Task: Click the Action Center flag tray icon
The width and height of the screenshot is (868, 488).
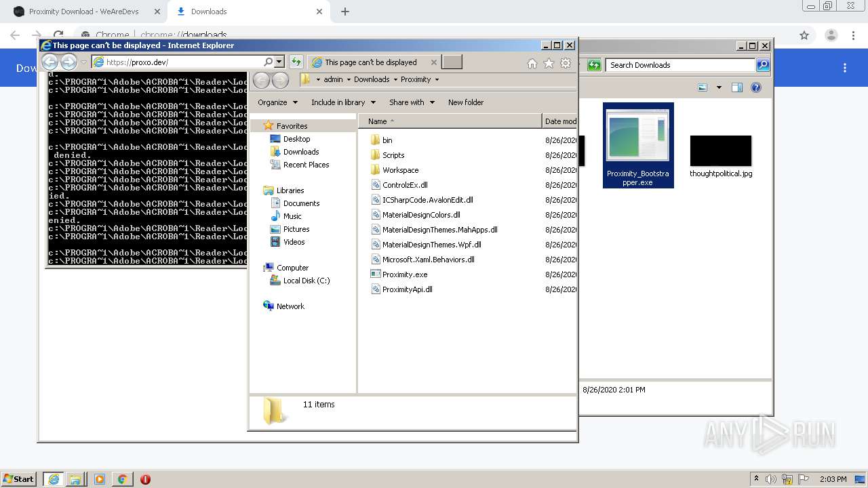Action: coord(804,479)
